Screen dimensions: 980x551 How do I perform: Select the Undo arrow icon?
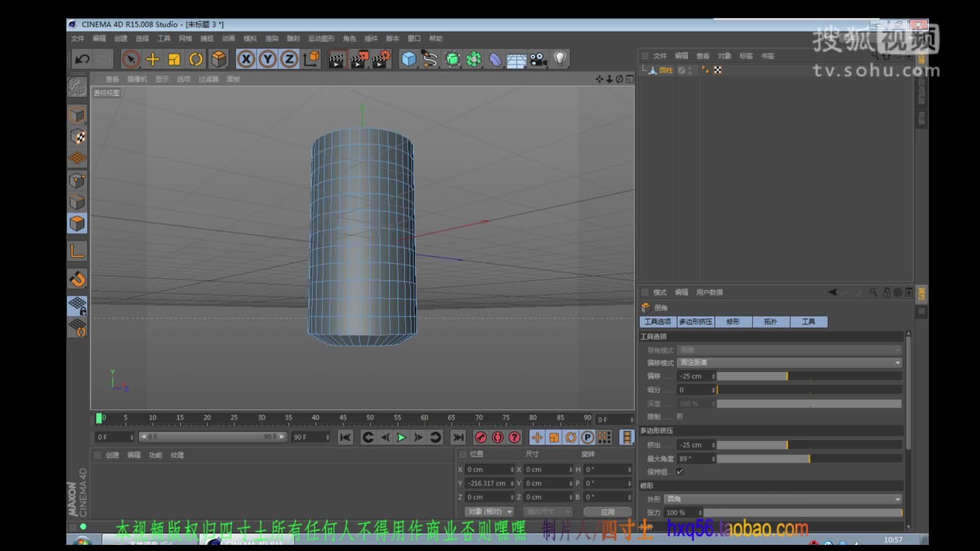point(82,59)
